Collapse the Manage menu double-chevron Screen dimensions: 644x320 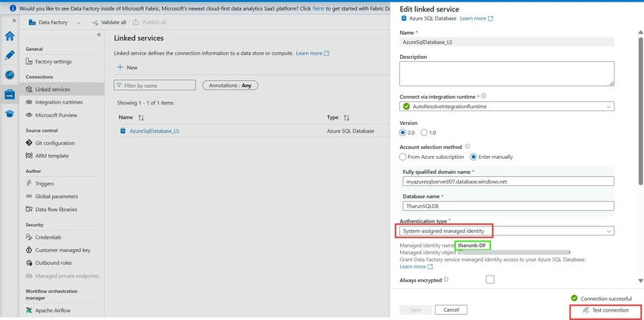99,35
